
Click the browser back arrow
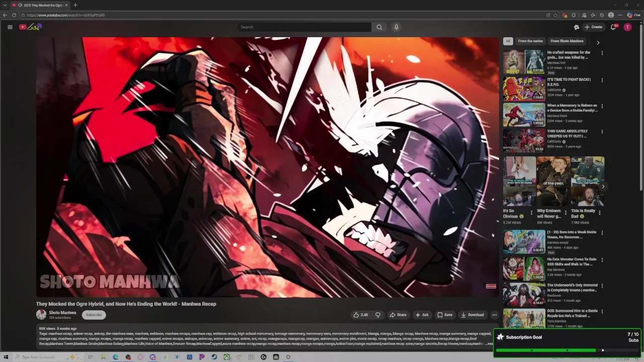click(x=5, y=15)
